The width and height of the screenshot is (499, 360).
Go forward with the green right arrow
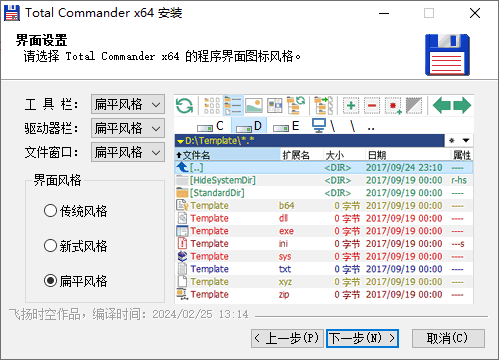coord(462,106)
